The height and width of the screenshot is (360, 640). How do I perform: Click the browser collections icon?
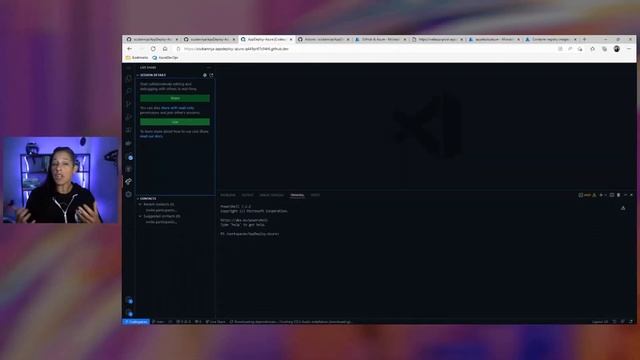point(604,49)
